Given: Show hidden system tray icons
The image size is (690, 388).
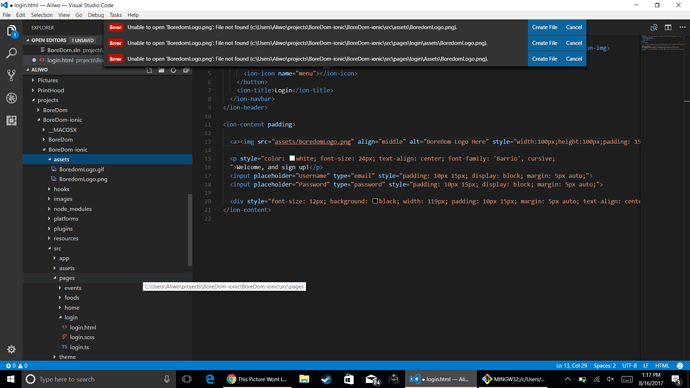Looking at the screenshot, I should pyautogui.click(x=568, y=379).
